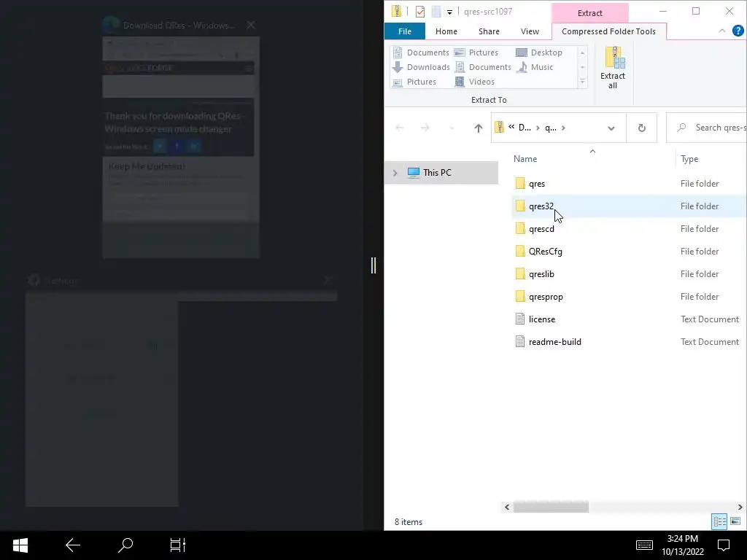Click the horizontal scrollbar left arrow
The width and height of the screenshot is (747, 560).
507,507
